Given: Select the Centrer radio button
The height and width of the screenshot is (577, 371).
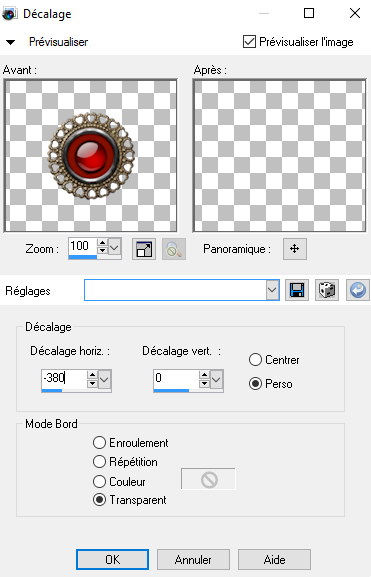Looking at the screenshot, I should (255, 360).
